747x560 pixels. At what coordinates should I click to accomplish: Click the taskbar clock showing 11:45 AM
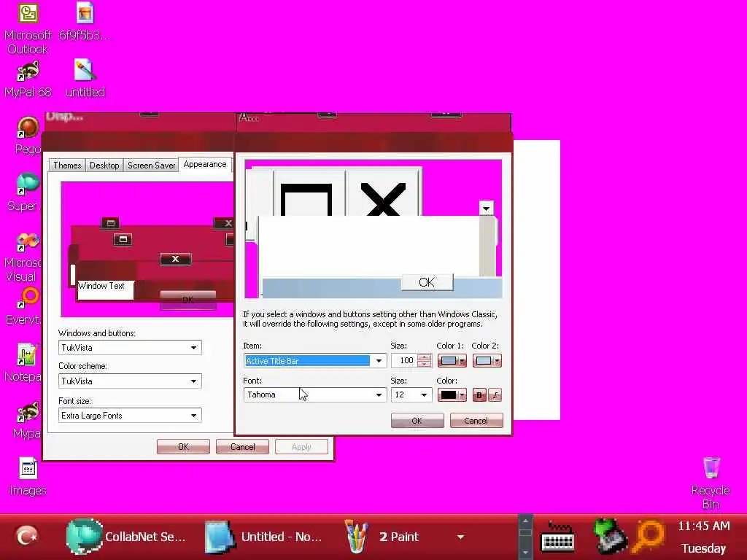[704, 526]
